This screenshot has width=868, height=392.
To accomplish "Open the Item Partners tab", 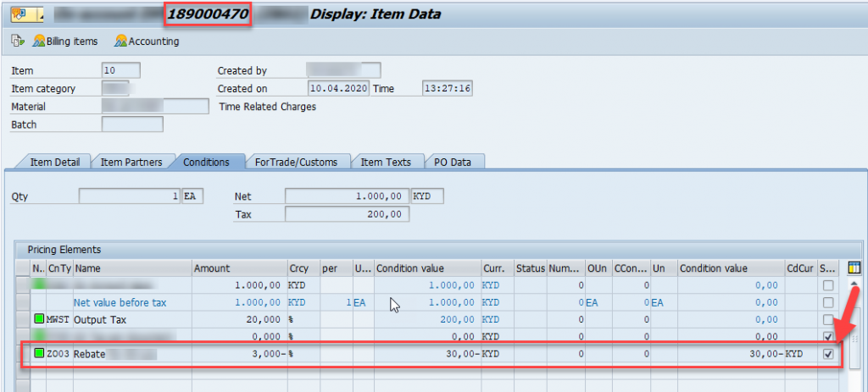I will point(131,162).
